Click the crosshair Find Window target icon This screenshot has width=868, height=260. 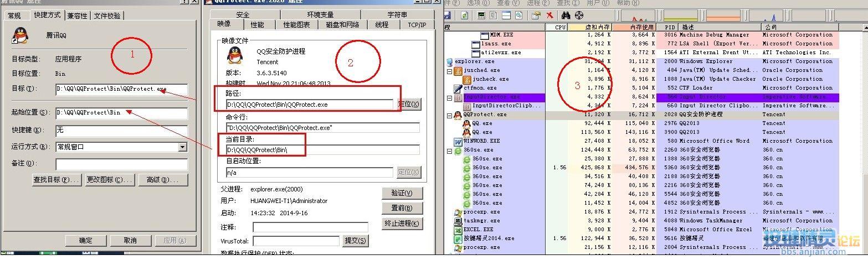pyautogui.click(x=579, y=15)
